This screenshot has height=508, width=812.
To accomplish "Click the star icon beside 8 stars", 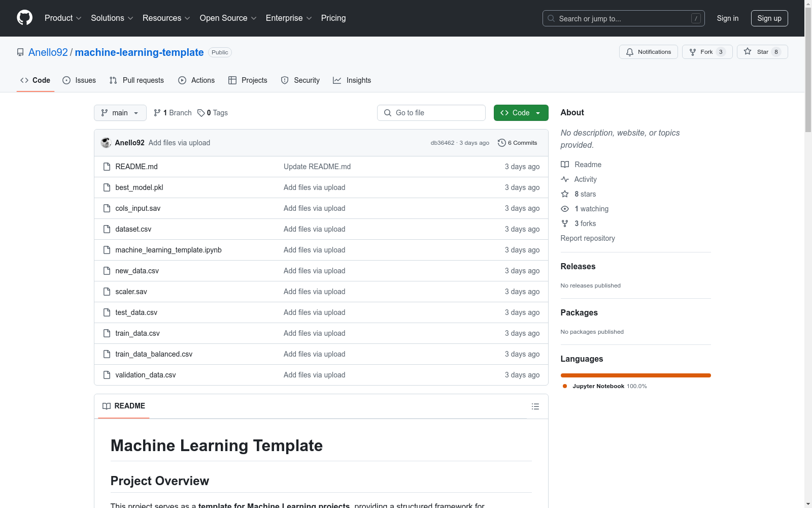I will click(x=565, y=194).
